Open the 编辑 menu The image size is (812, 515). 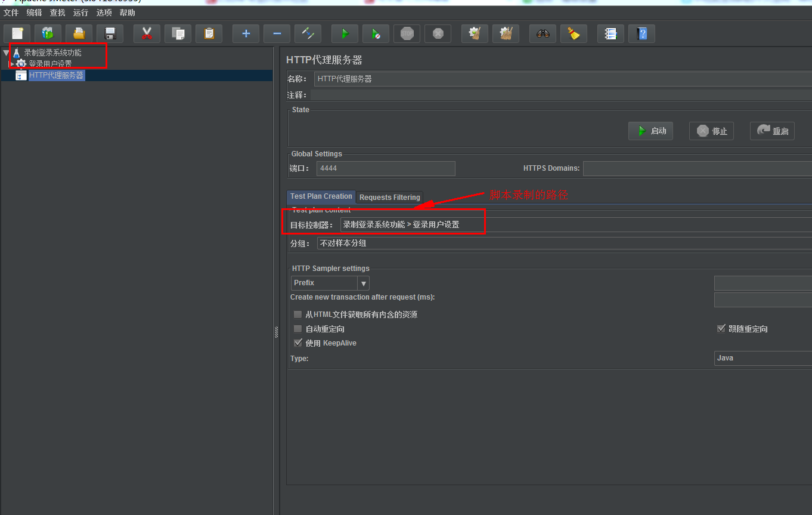[x=35, y=13]
